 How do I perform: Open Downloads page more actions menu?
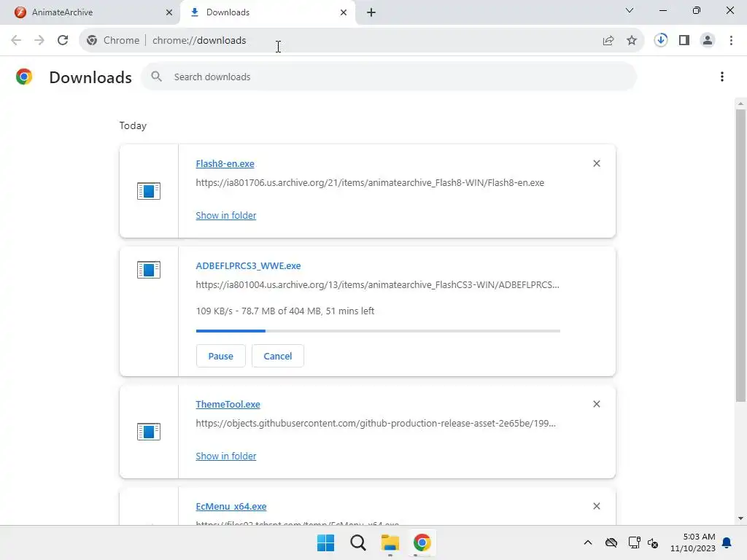(x=721, y=77)
